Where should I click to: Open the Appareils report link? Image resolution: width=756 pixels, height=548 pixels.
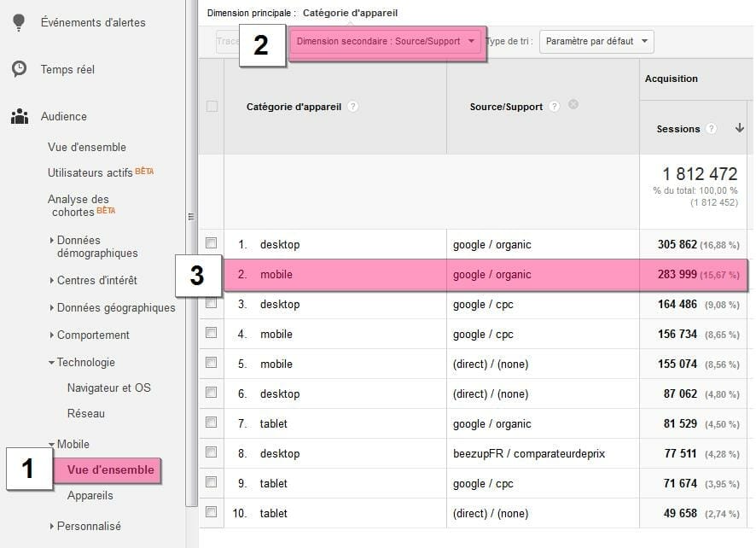tap(89, 496)
